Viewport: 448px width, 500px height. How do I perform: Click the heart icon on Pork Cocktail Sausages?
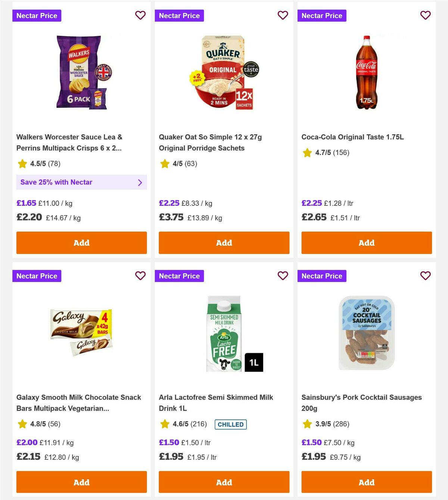coord(426,276)
